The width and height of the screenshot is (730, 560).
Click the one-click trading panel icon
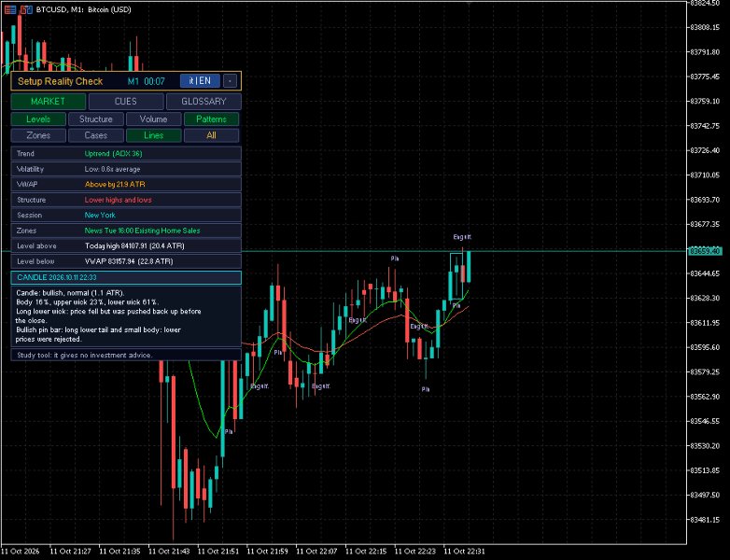26,9
